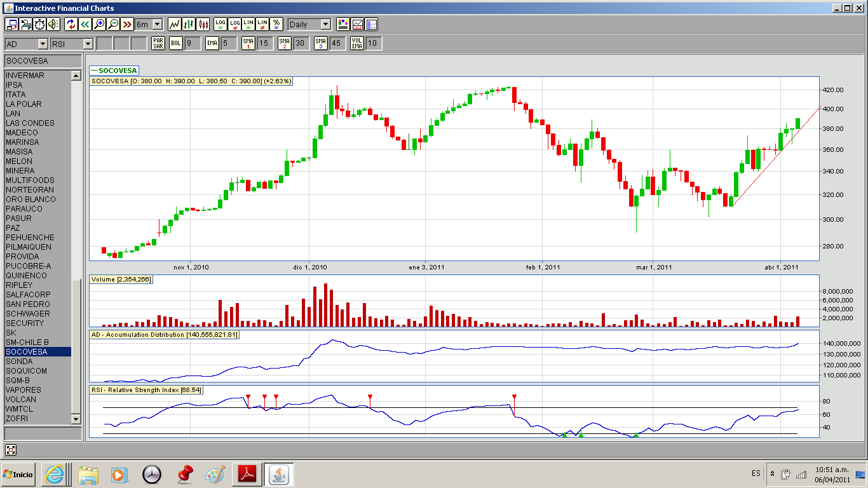The width and height of the screenshot is (868, 488).
Task: Switch to line chart style
Action: point(174,24)
